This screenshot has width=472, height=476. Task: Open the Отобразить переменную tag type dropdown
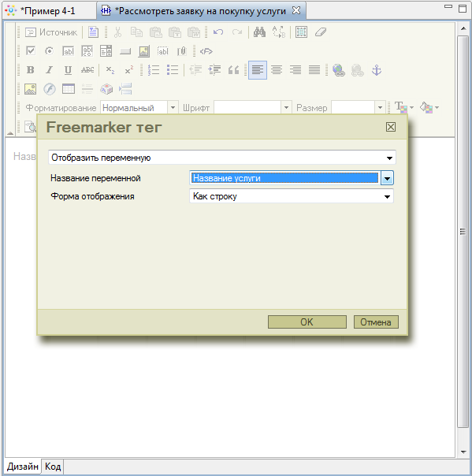pos(222,158)
